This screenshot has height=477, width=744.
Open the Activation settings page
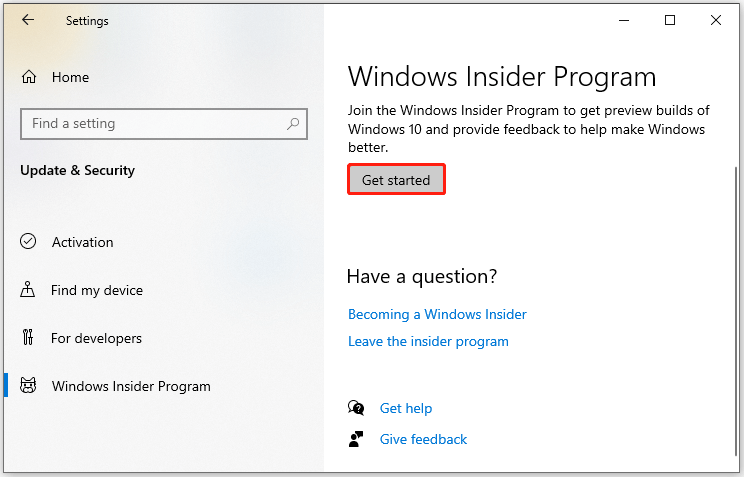click(83, 242)
